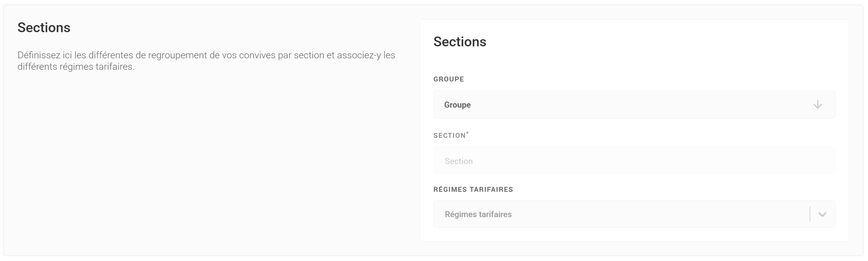Click the SECTION field label

click(449, 135)
